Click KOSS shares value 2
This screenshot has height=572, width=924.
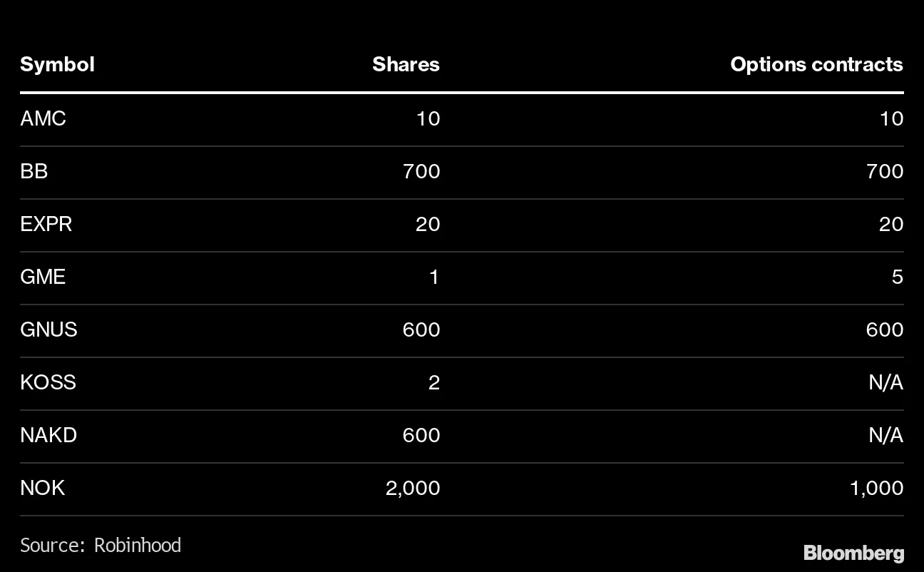(433, 382)
